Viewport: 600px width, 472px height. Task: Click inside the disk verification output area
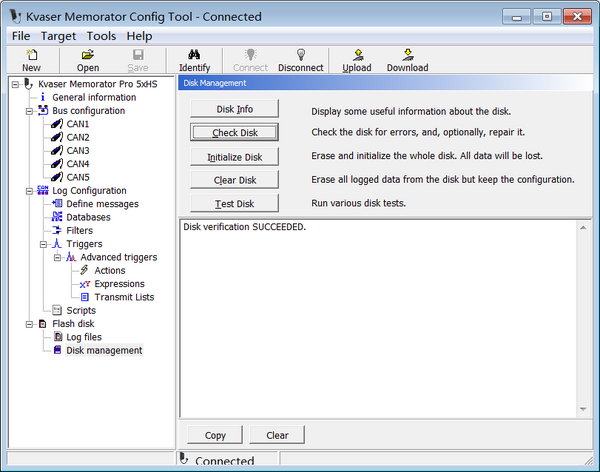click(378, 318)
